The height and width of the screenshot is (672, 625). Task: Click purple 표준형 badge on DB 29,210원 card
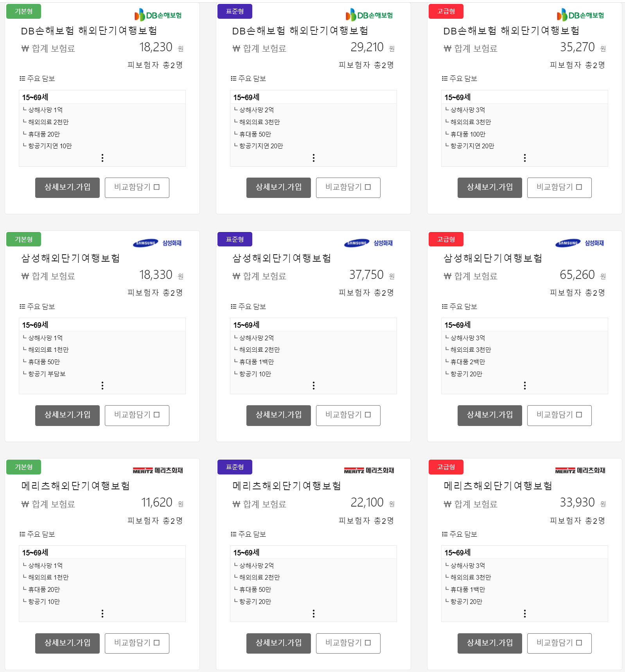pos(235,11)
